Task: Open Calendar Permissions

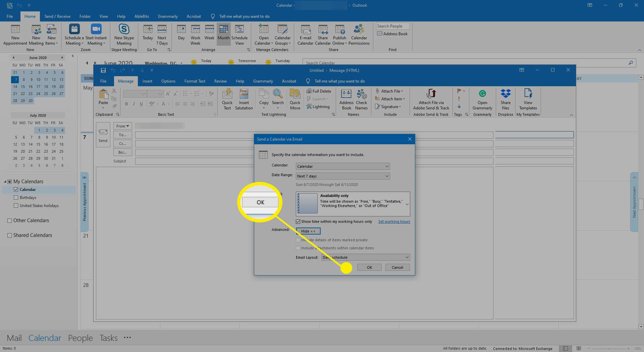Action: [359, 35]
